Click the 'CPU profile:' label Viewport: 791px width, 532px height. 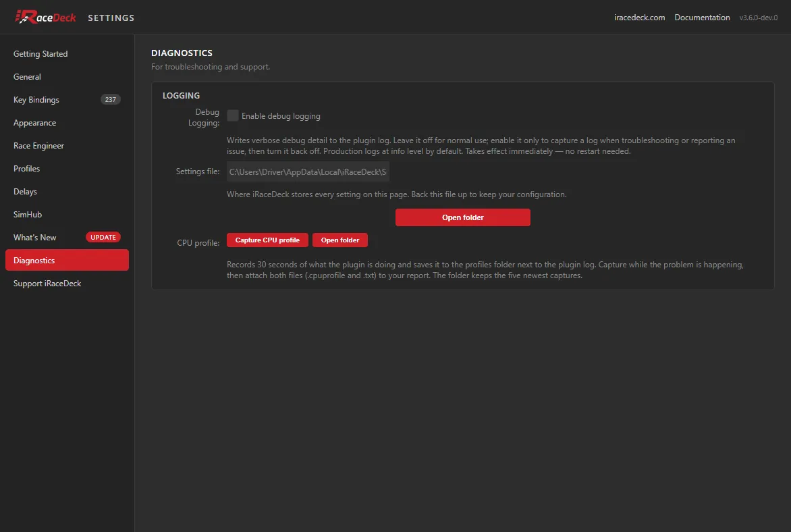click(198, 243)
